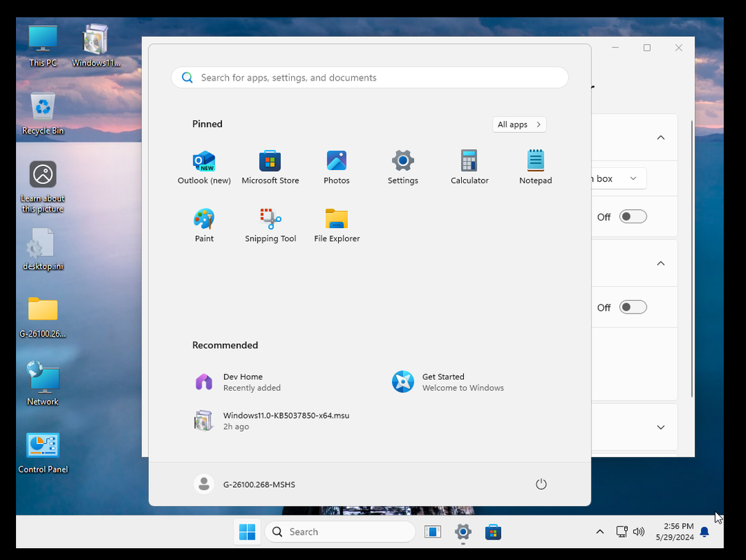Collapse the second section in Settings window

(x=661, y=263)
